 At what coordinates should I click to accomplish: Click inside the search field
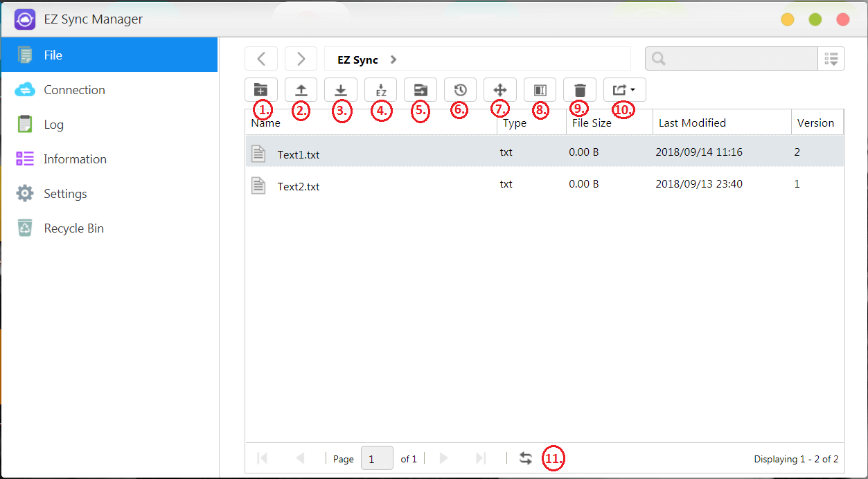[732, 59]
